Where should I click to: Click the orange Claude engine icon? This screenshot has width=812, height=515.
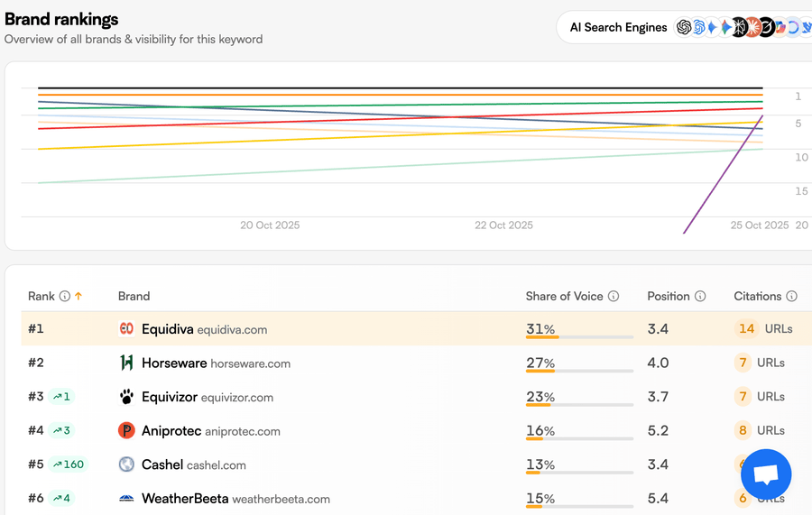pyautogui.click(x=752, y=28)
